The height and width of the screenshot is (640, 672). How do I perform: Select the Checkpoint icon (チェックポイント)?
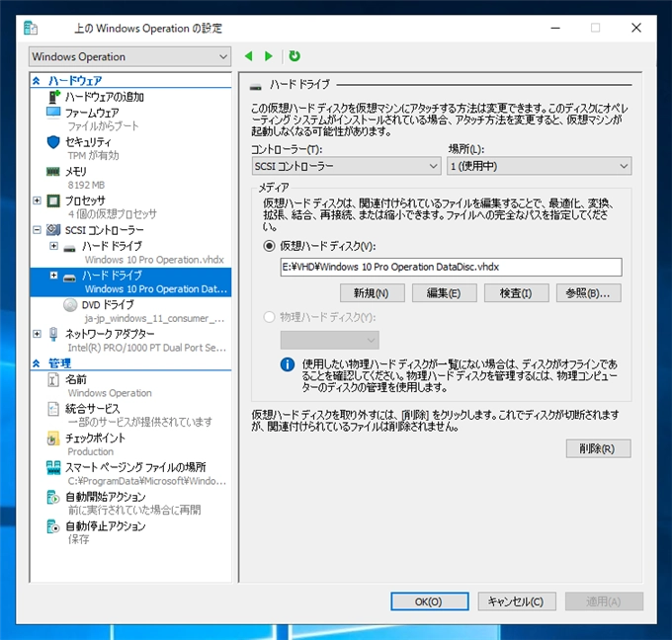pyautogui.click(x=53, y=439)
